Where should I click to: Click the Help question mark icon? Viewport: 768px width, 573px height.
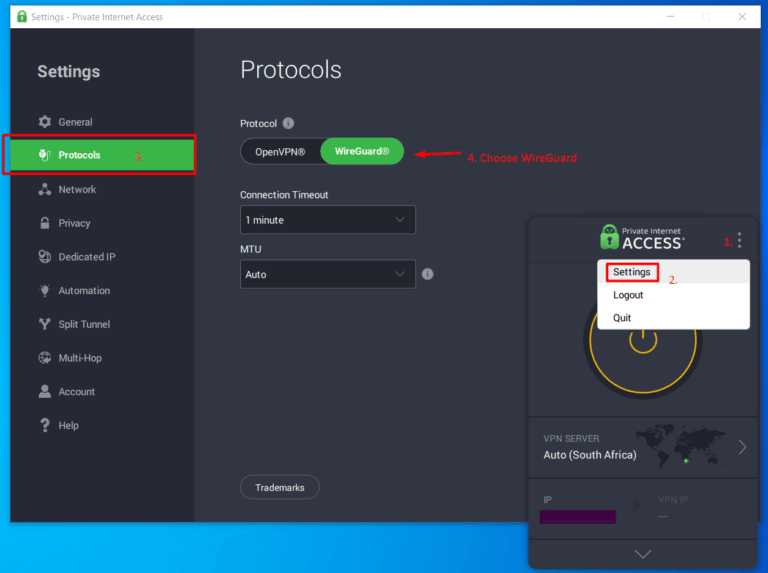[x=45, y=425]
